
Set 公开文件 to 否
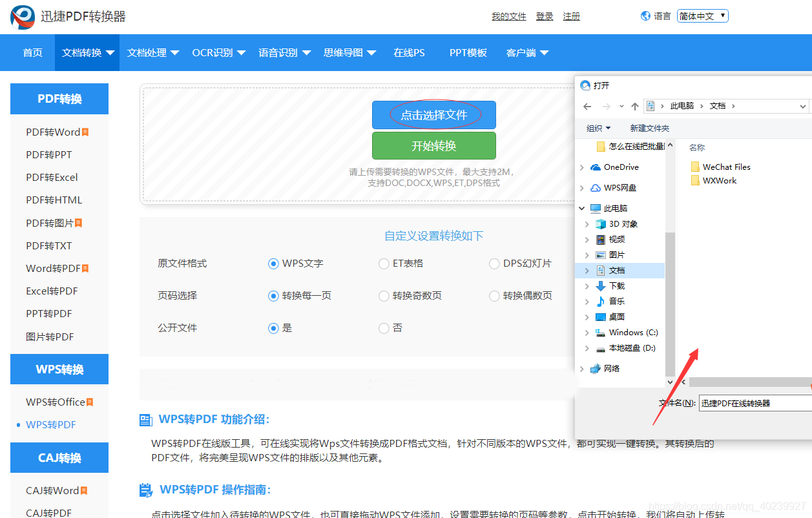point(384,328)
